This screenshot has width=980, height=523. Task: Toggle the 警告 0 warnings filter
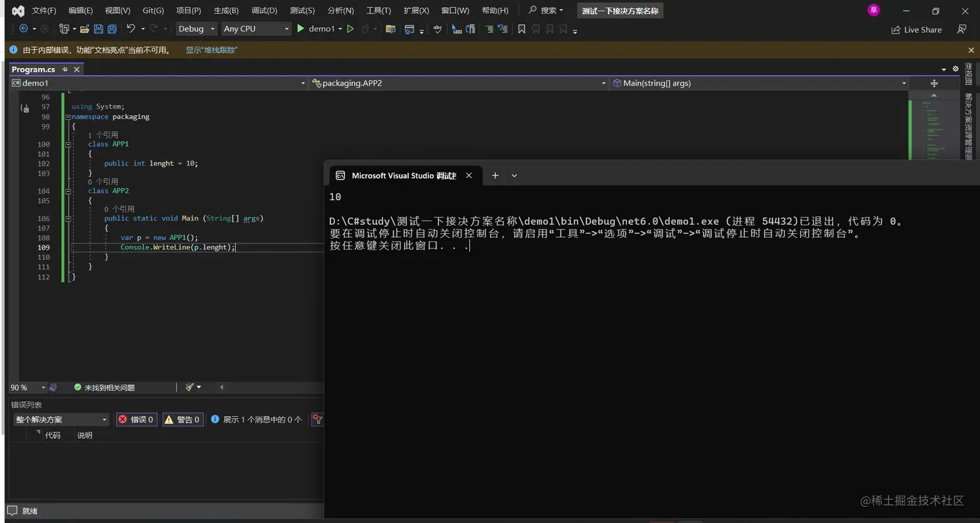(183, 419)
